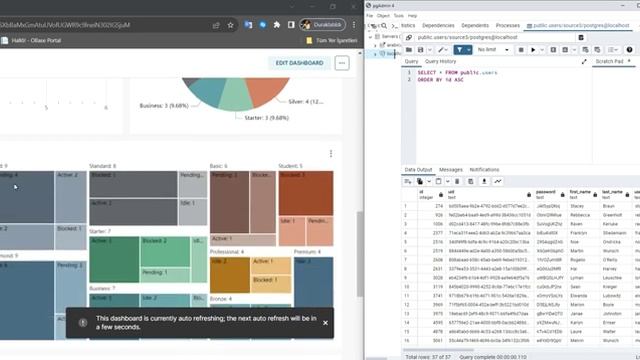The width and height of the screenshot is (640, 360).
Task: Click the connection status link icon
Action: point(409,38)
